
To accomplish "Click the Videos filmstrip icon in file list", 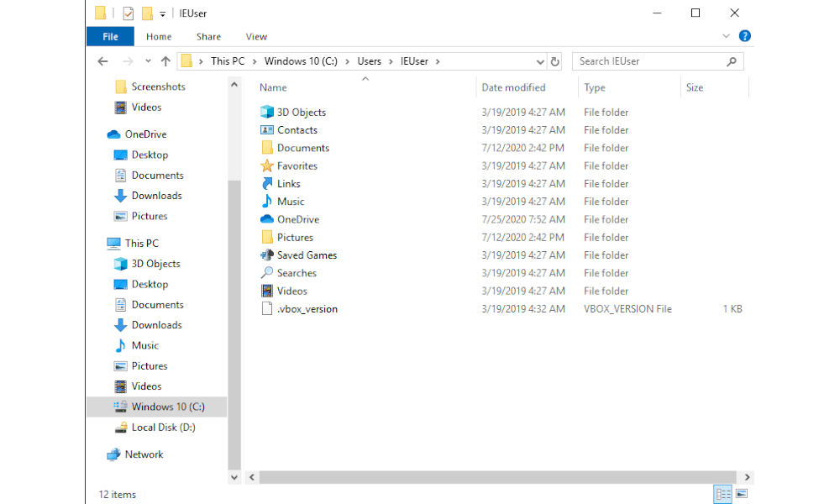I will pos(267,291).
